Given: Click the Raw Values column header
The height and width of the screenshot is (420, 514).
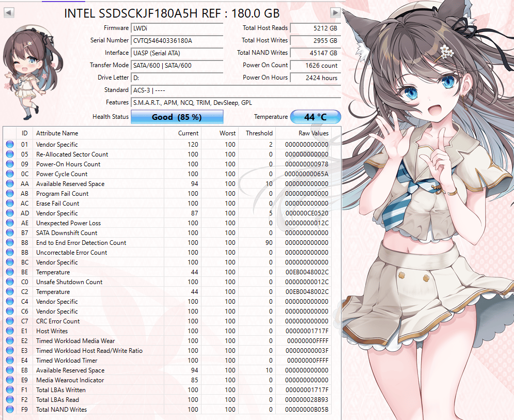Looking at the screenshot, I should tap(304, 133).
